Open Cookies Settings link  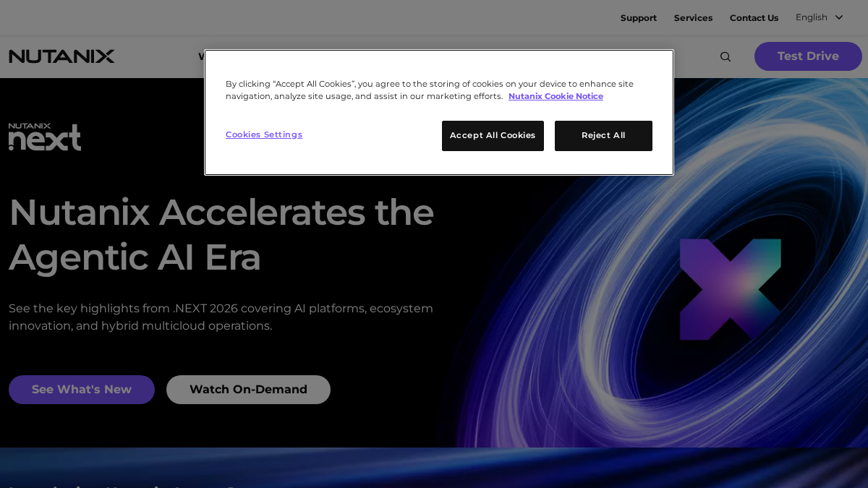pos(264,134)
